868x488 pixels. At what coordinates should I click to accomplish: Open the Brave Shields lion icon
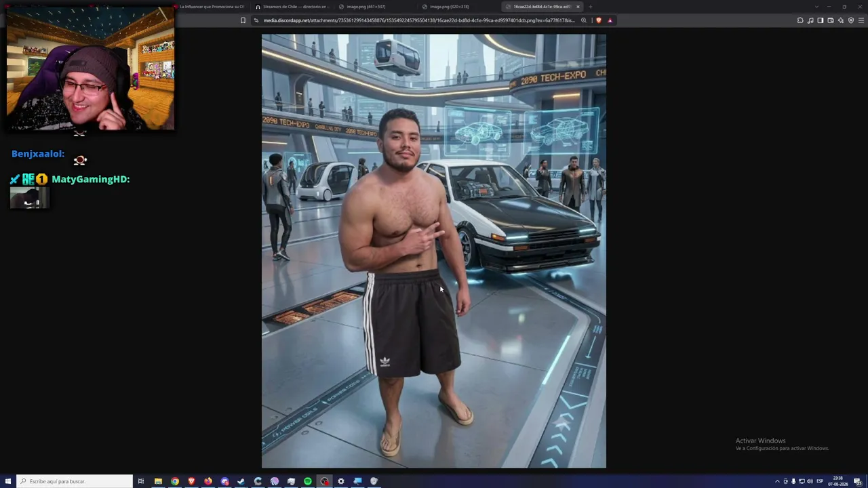coord(599,20)
